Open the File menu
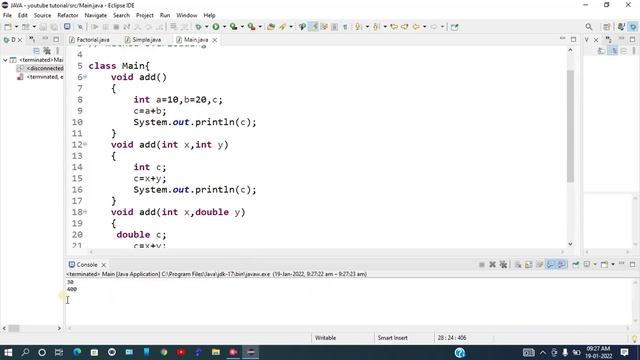 7,15
